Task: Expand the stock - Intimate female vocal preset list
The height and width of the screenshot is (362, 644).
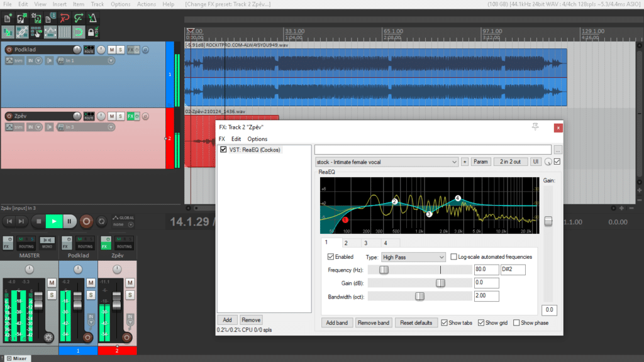Action: (387, 162)
